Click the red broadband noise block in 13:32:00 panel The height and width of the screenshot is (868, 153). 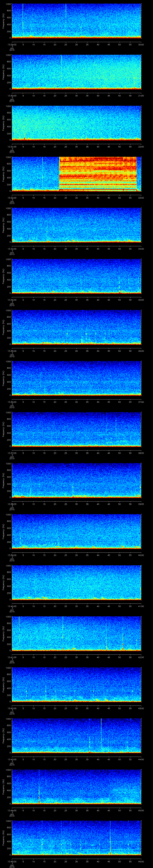coord(98,174)
